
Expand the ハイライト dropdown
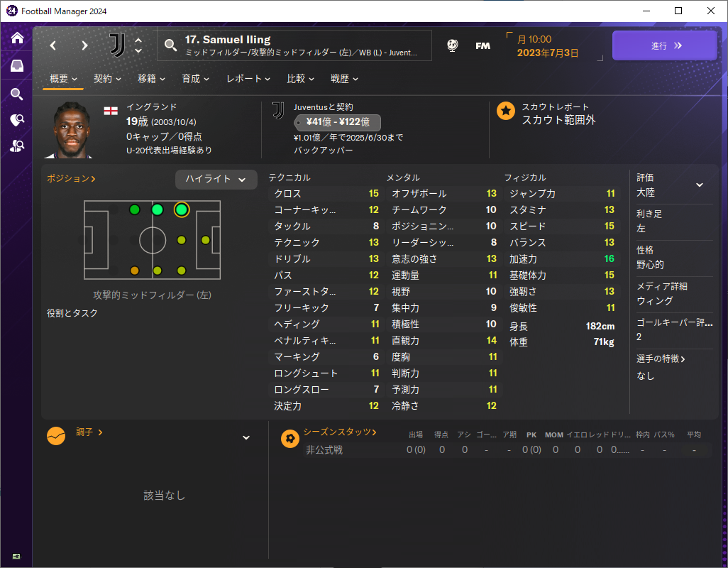(216, 179)
